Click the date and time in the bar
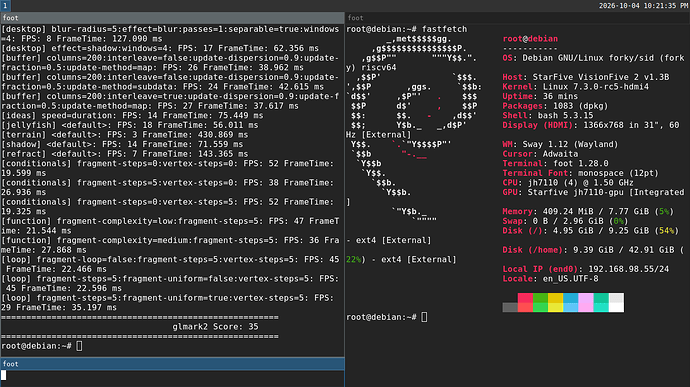This screenshot has height=387, width=690. point(643,6)
